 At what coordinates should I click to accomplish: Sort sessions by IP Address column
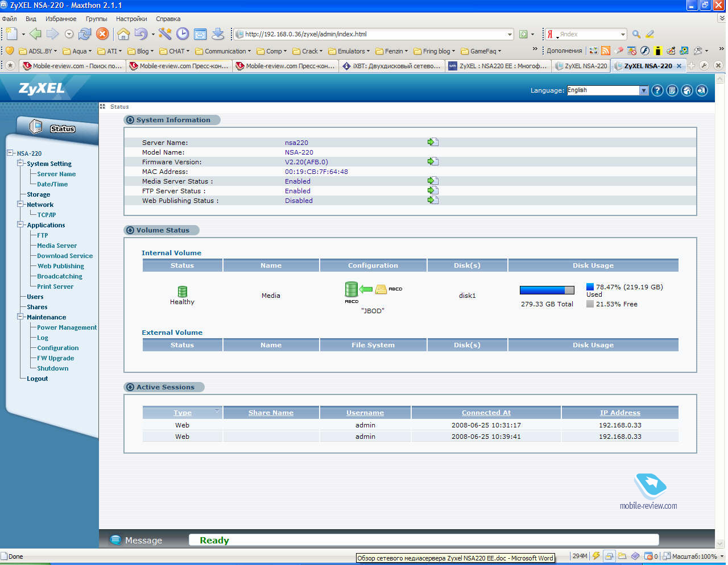[620, 413]
